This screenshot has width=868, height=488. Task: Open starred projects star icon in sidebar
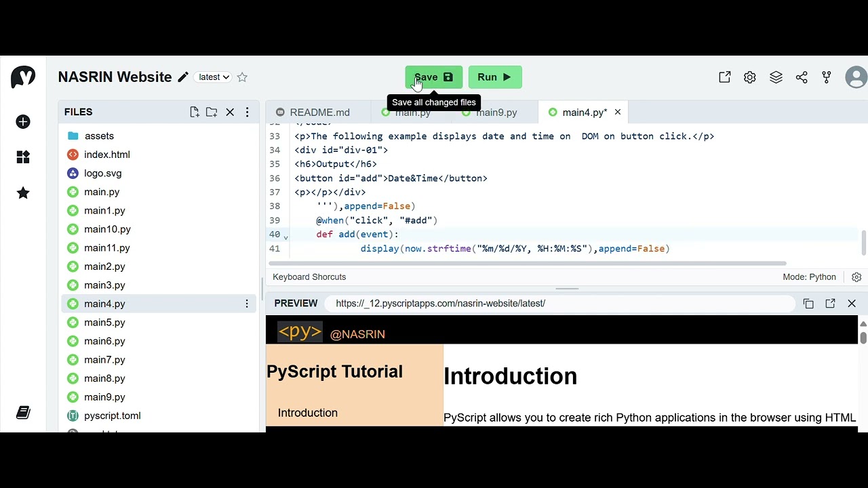pyautogui.click(x=23, y=193)
